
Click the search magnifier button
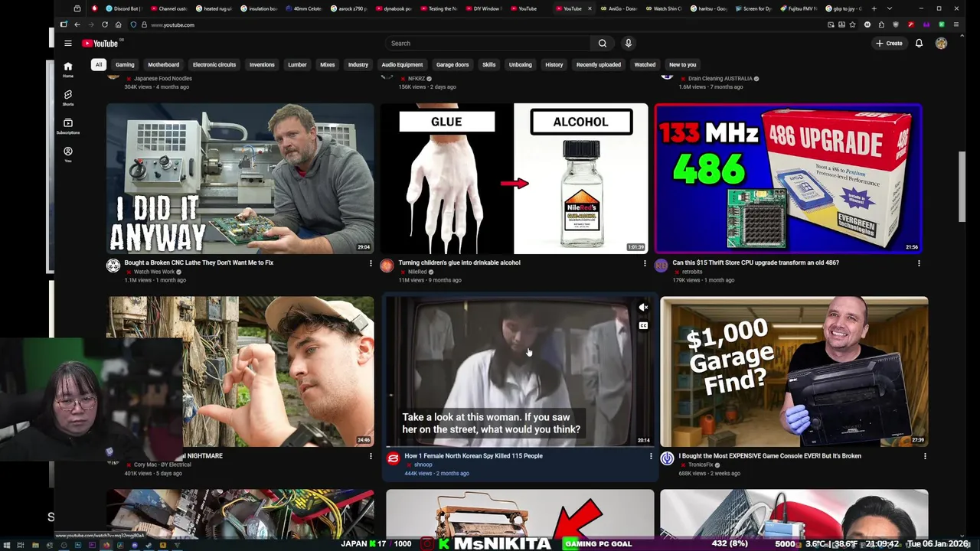click(603, 44)
